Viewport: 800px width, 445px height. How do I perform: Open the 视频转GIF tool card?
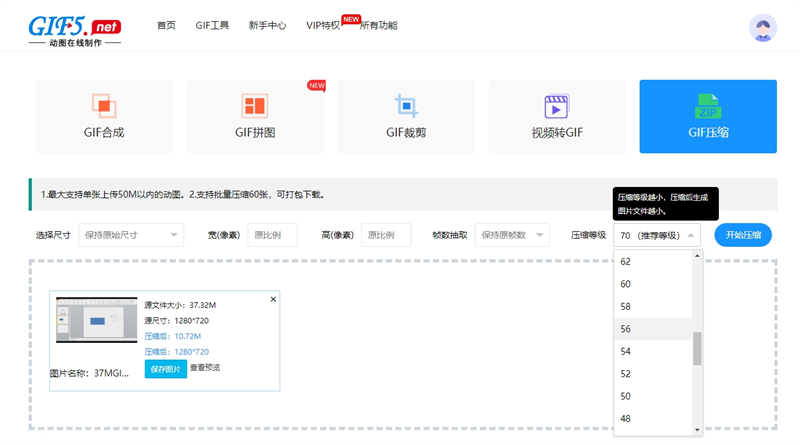click(x=557, y=116)
